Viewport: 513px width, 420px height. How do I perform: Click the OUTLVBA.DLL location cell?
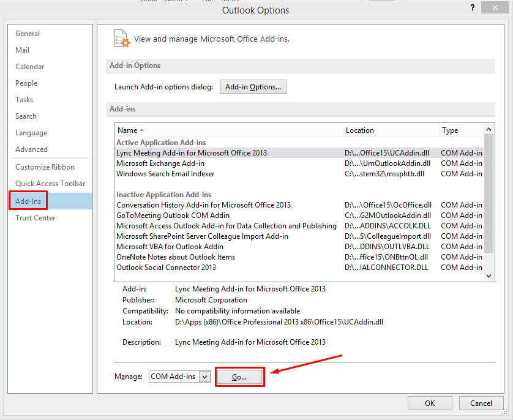tap(387, 247)
